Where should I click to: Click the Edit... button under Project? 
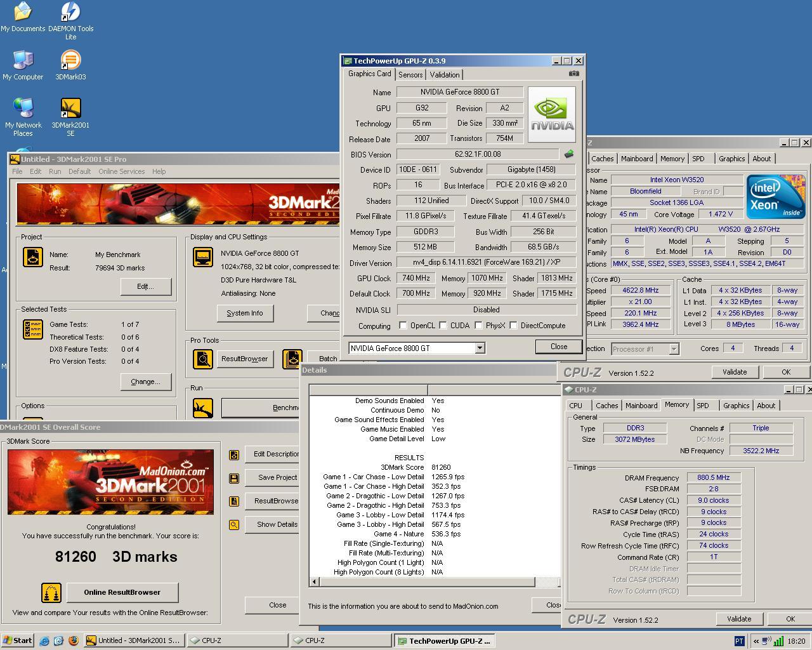[145, 286]
